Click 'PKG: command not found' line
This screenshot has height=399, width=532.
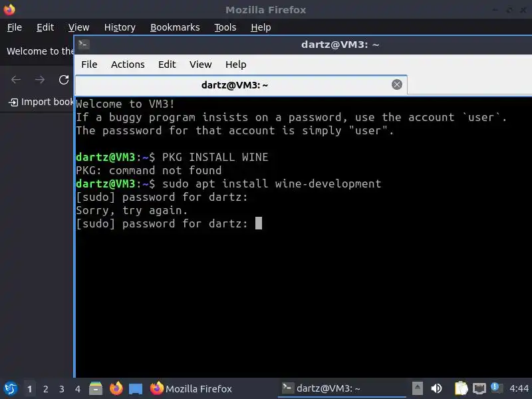click(x=148, y=170)
